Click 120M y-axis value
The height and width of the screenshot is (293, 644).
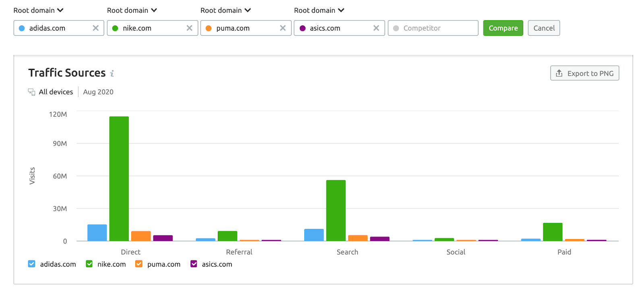[x=58, y=114]
